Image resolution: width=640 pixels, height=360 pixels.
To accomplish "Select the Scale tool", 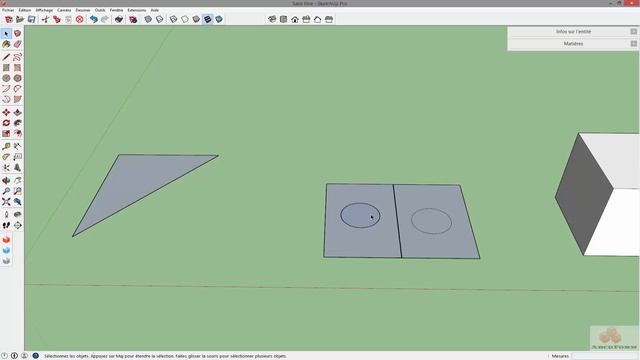I will (6, 133).
